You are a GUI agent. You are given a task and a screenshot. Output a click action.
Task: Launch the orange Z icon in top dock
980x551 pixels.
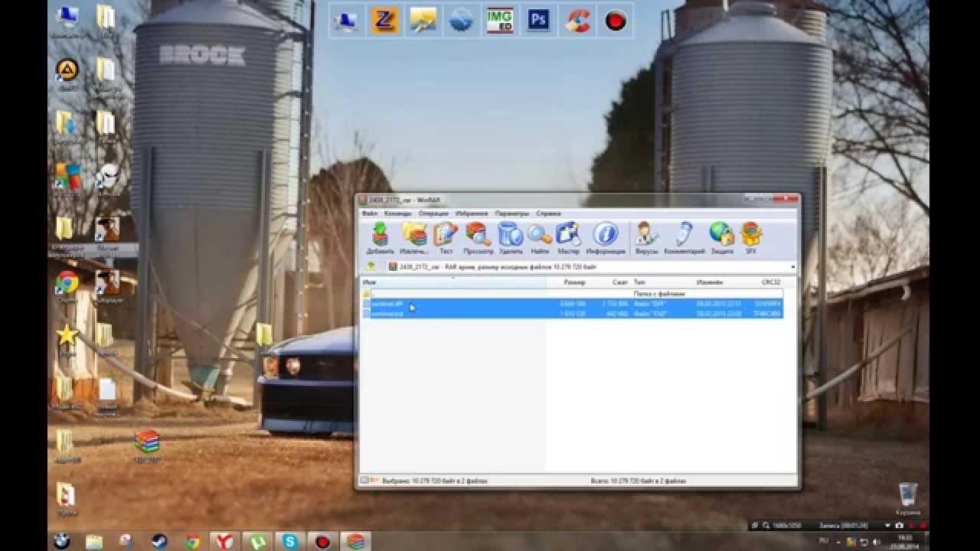coord(384,21)
